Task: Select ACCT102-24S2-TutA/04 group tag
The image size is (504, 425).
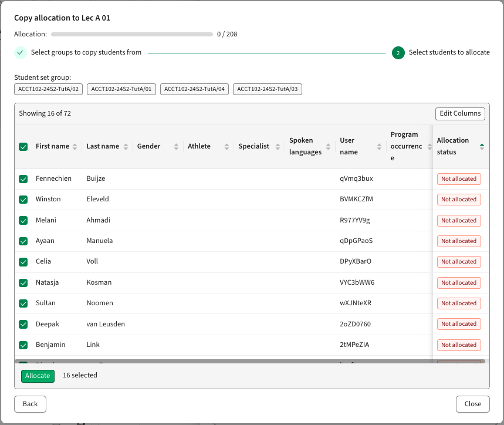Action: [194, 89]
